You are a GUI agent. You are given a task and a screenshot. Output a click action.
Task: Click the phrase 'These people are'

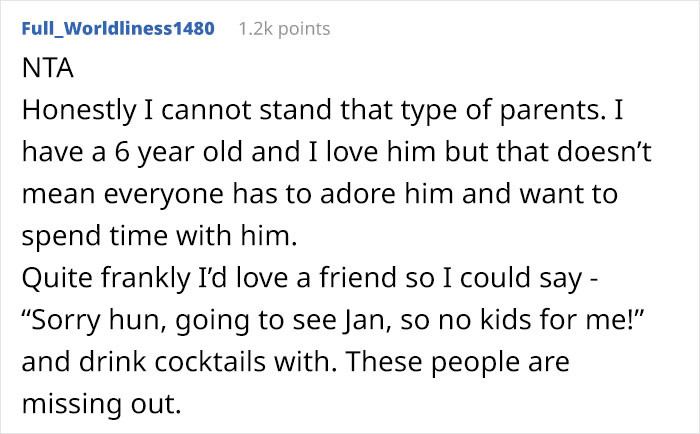tap(458, 362)
